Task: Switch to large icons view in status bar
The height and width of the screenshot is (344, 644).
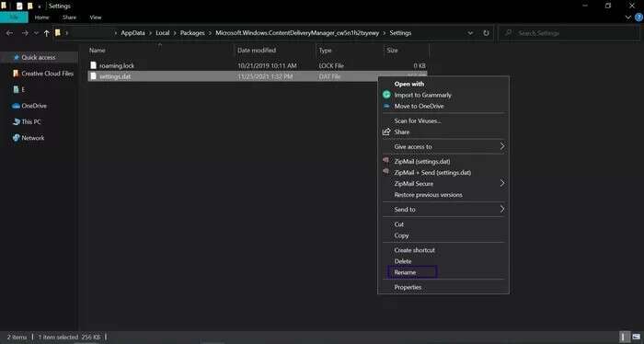Action: point(637,337)
